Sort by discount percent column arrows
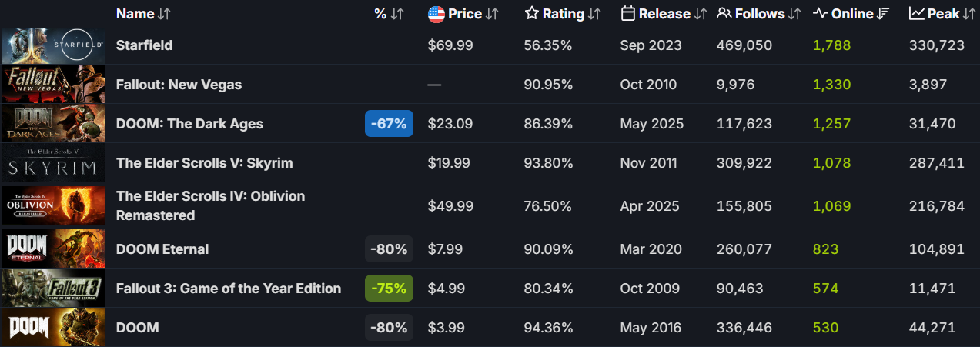The image size is (980, 347). 397,14
